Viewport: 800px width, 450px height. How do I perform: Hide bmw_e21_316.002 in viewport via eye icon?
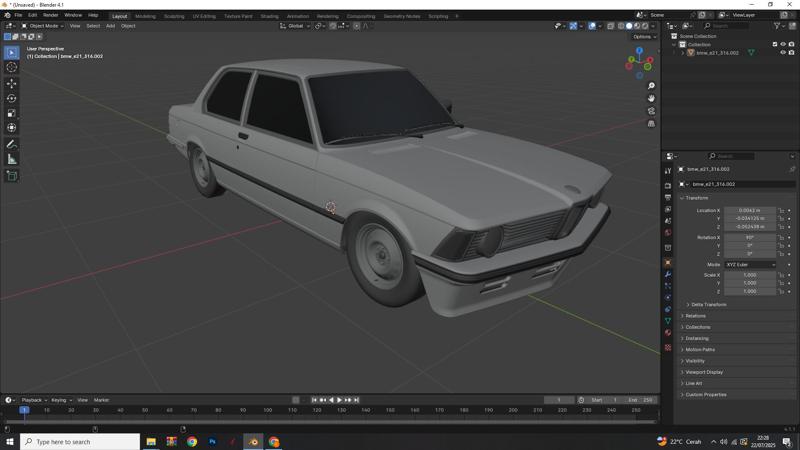click(x=783, y=53)
